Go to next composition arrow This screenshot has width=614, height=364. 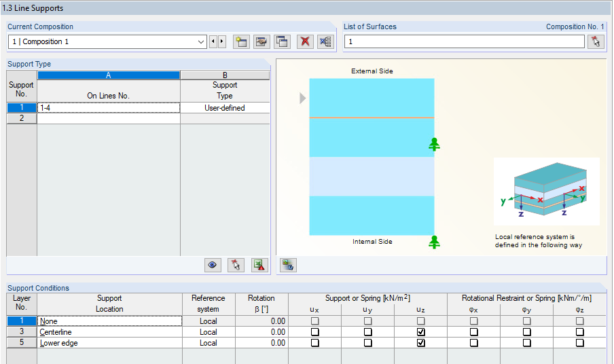(222, 41)
